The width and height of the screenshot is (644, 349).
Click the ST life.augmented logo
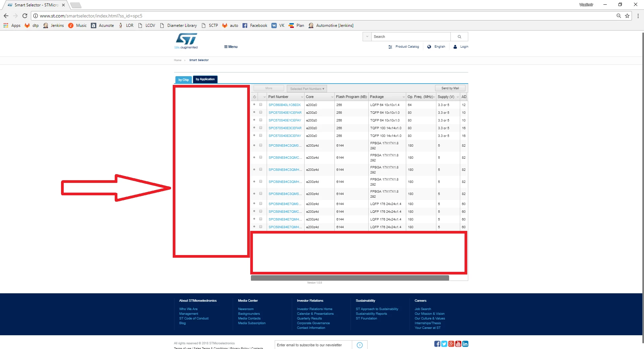pyautogui.click(x=186, y=41)
